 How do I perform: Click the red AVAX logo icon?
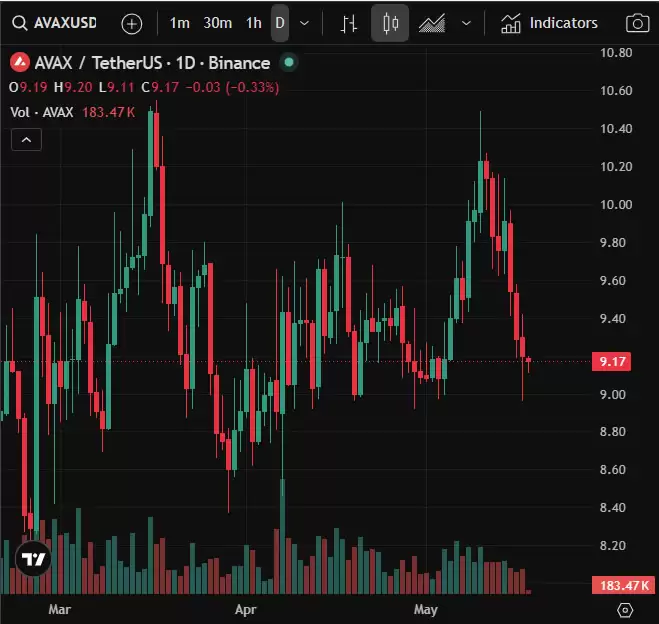[20, 63]
